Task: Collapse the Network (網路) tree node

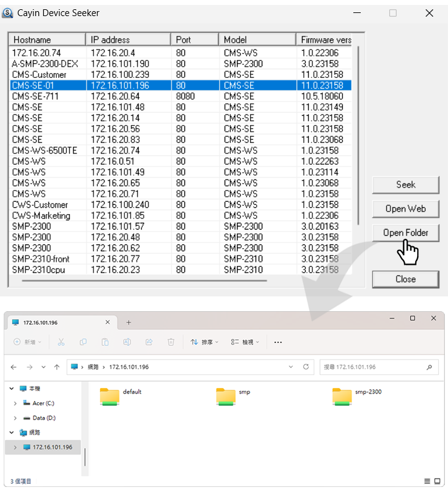Action: (x=12, y=433)
